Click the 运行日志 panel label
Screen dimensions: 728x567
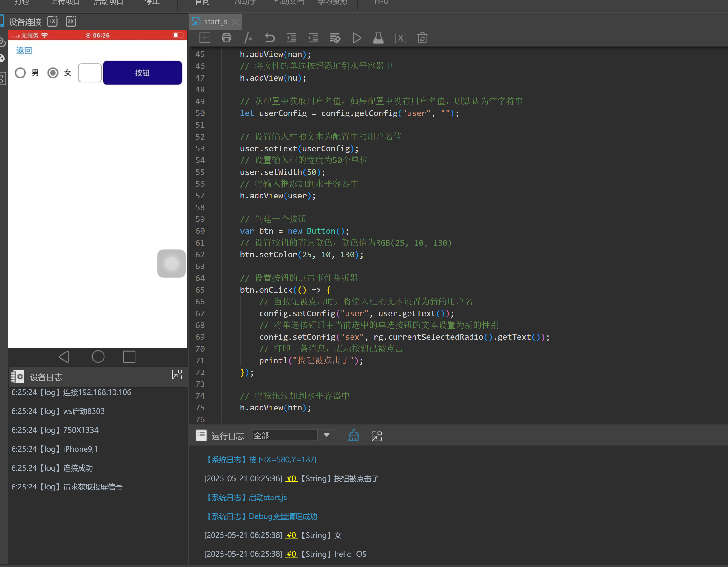coord(228,436)
